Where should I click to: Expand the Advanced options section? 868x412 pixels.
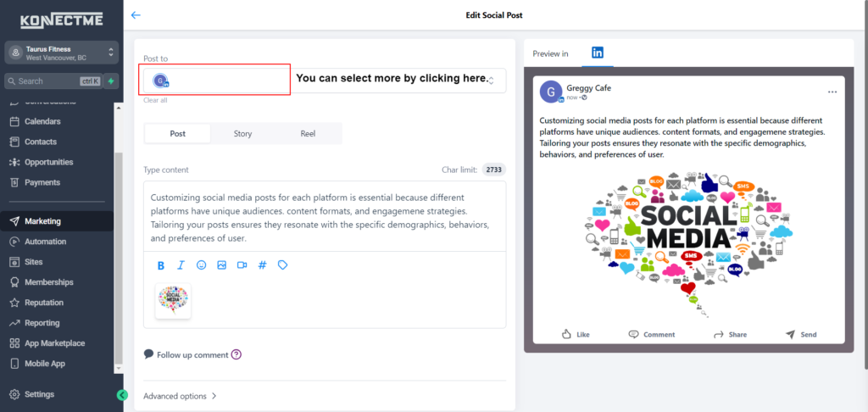[x=180, y=396]
